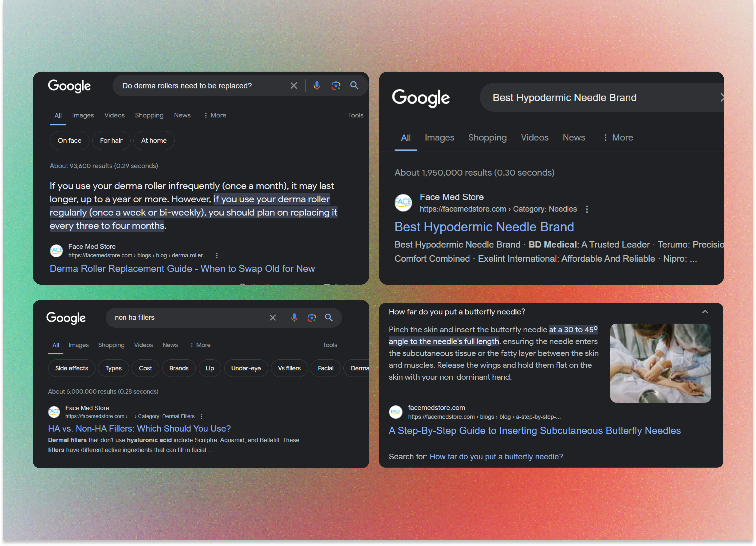Click magnifier icon in 'non ha fillers' search
This screenshot has width=756, height=546.
click(329, 318)
